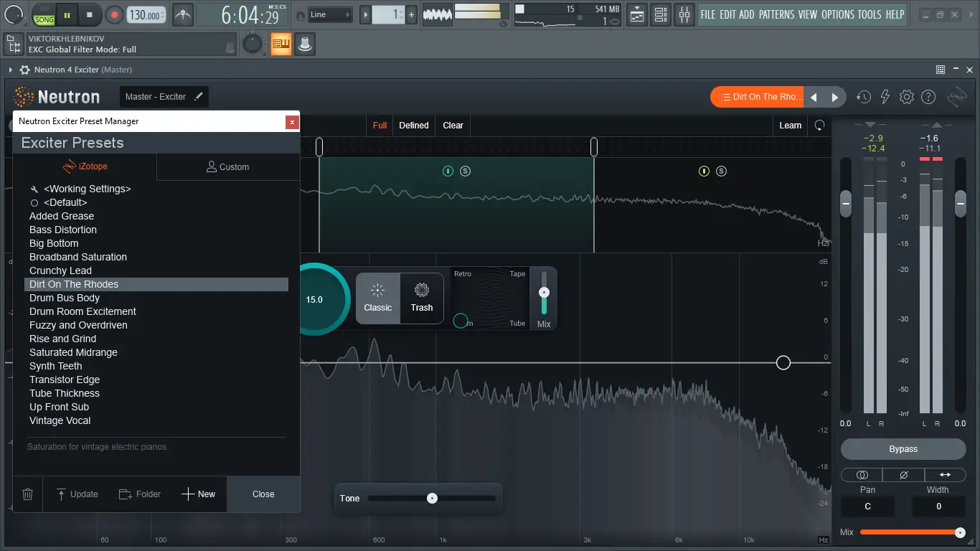Image resolution: width=980 pixels, height=551 pixels.
Task: Open the FL Studio playlist icon
Action: [x=636, y=14]
